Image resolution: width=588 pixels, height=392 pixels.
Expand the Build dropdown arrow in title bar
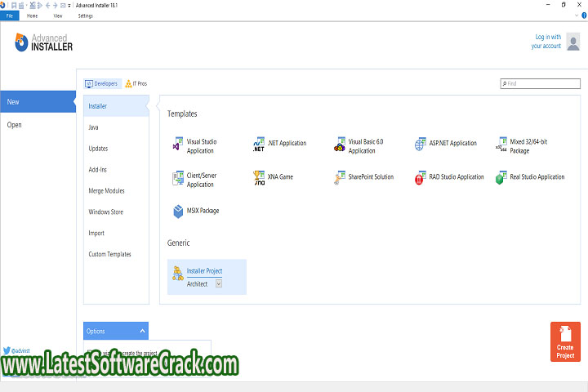[x=26, y=5]
